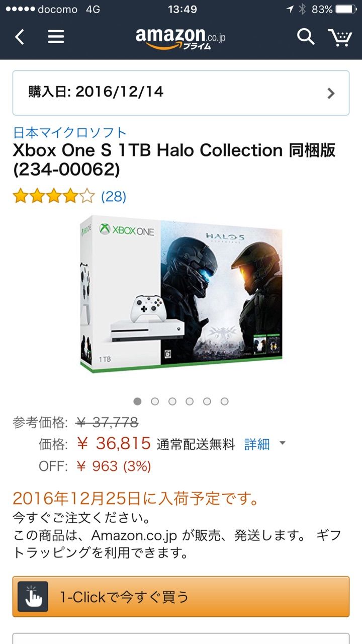Expand the shipping details dropdown arrow
362x644 pixels.
click(x=282, y=443)
